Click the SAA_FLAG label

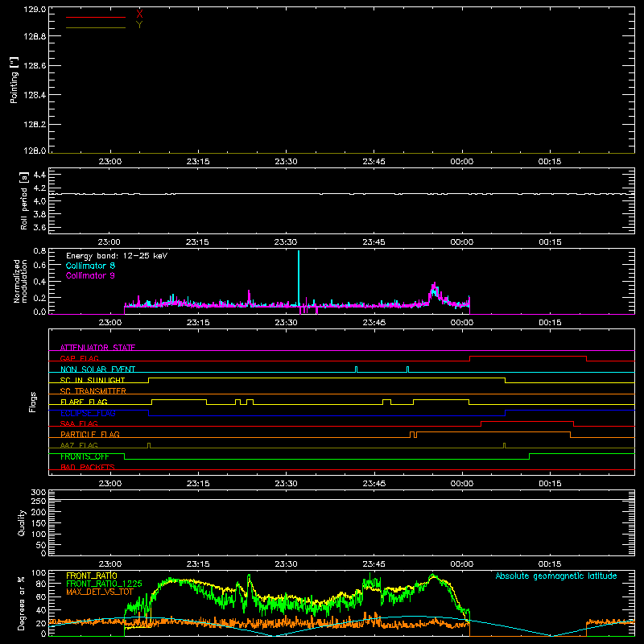point(79,423)
